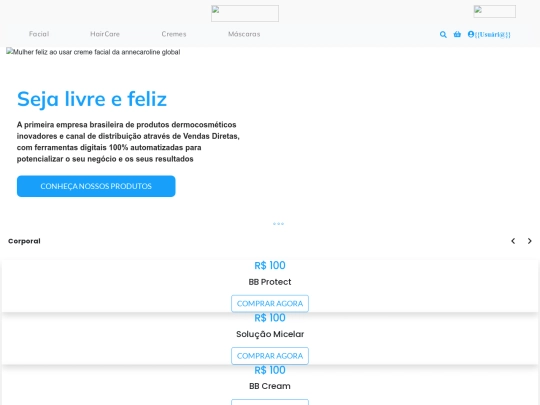Open the shopping basket icon
This screenshot has height=405, width=540.
(x=457, y=34)
